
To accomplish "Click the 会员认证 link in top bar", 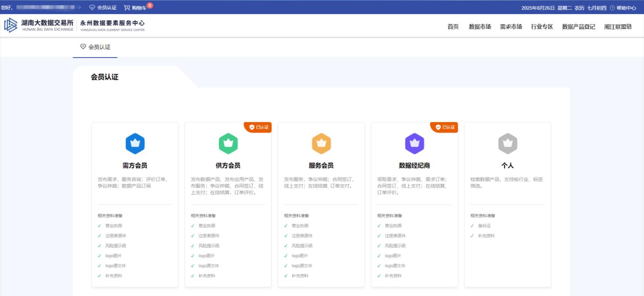I will 103,7.
